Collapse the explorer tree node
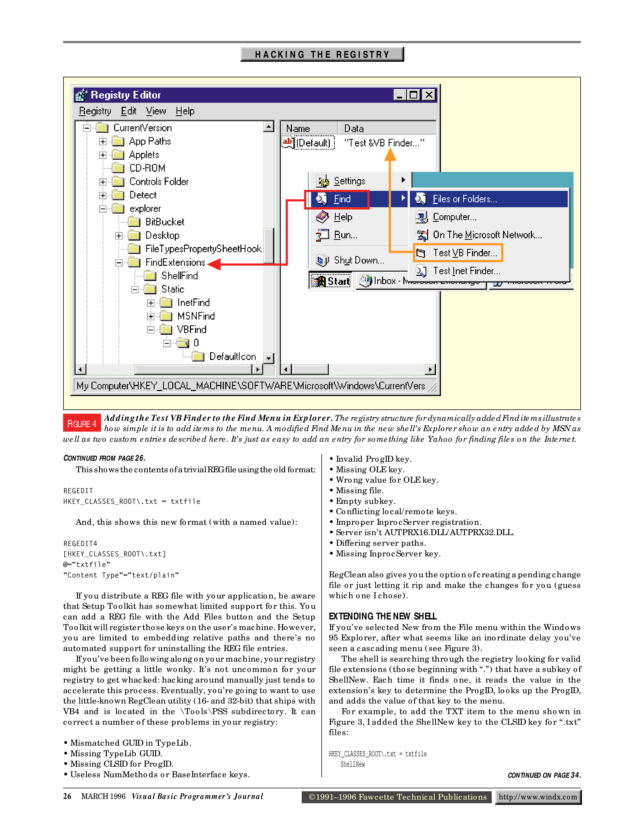Screen dimensions: 644x833 pos(103,209)
